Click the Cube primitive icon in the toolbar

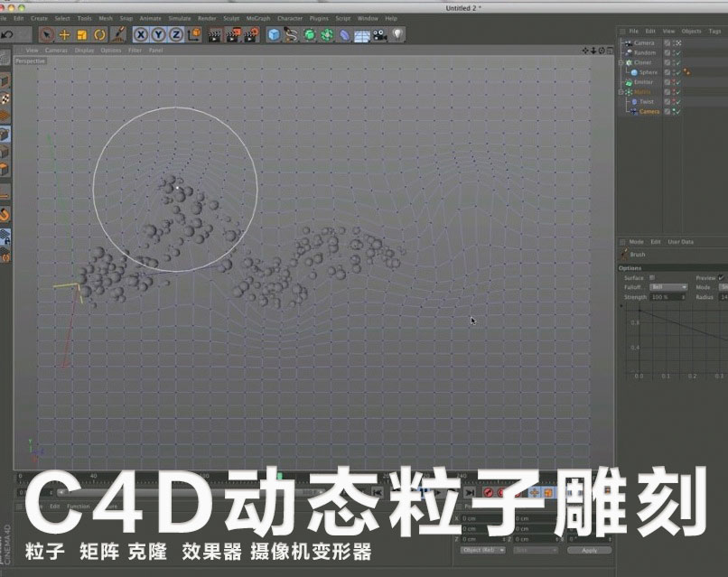click(x=275, y=36)
